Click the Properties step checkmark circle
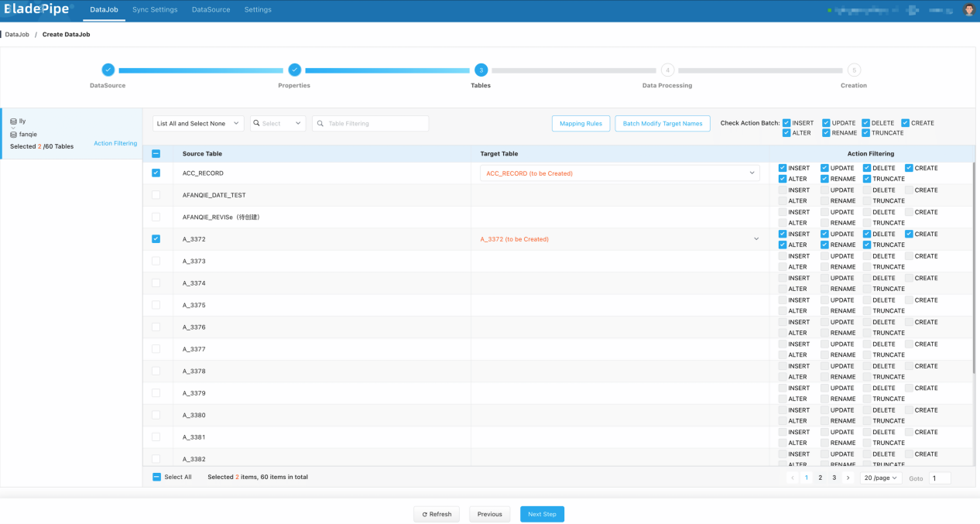 (x=294, y=70)
